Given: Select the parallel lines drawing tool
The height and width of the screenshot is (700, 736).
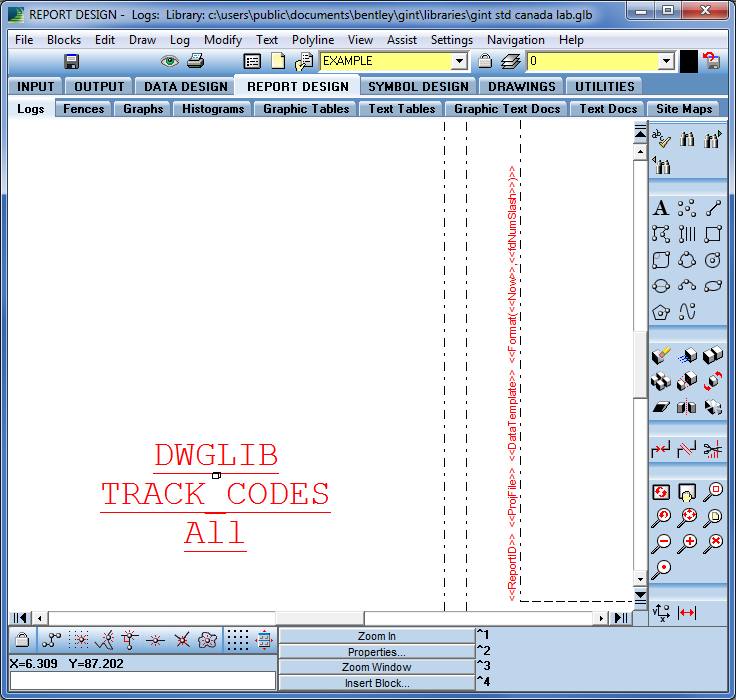Looking at the screenshot, I should point(687,233).
